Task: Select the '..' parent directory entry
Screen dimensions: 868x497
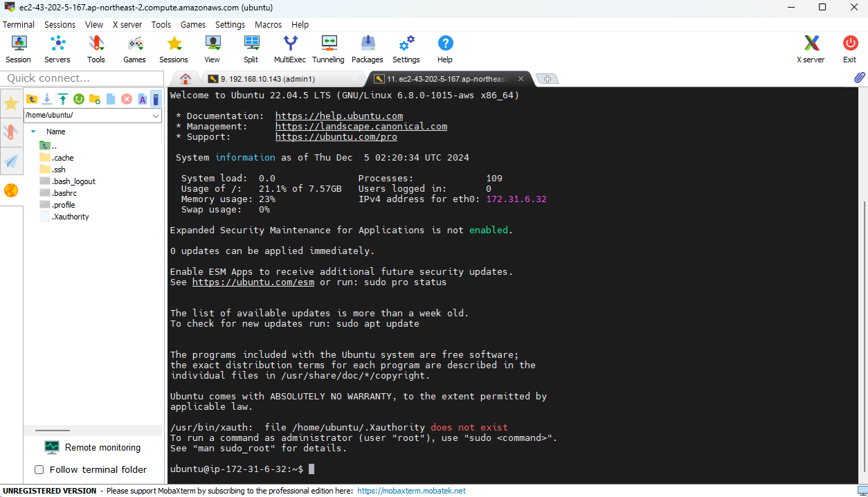Action: coord(48,146)
